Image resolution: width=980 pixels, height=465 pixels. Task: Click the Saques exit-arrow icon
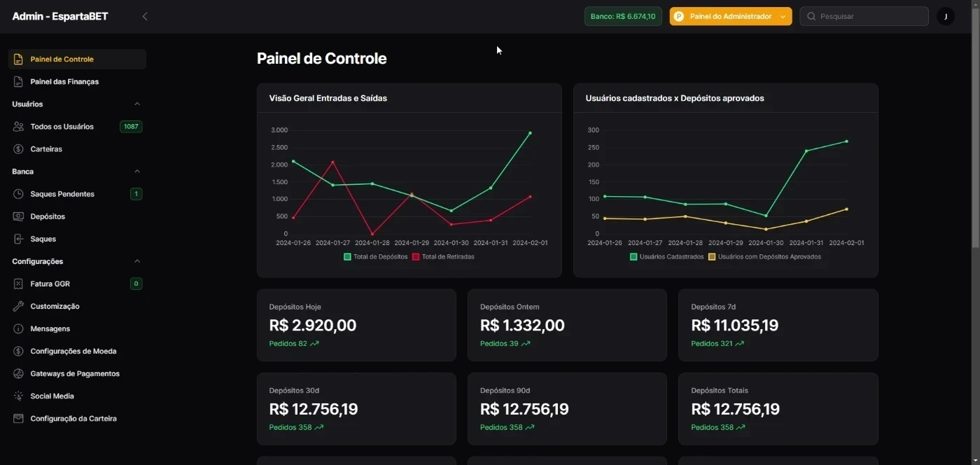[x=18, y=239]
